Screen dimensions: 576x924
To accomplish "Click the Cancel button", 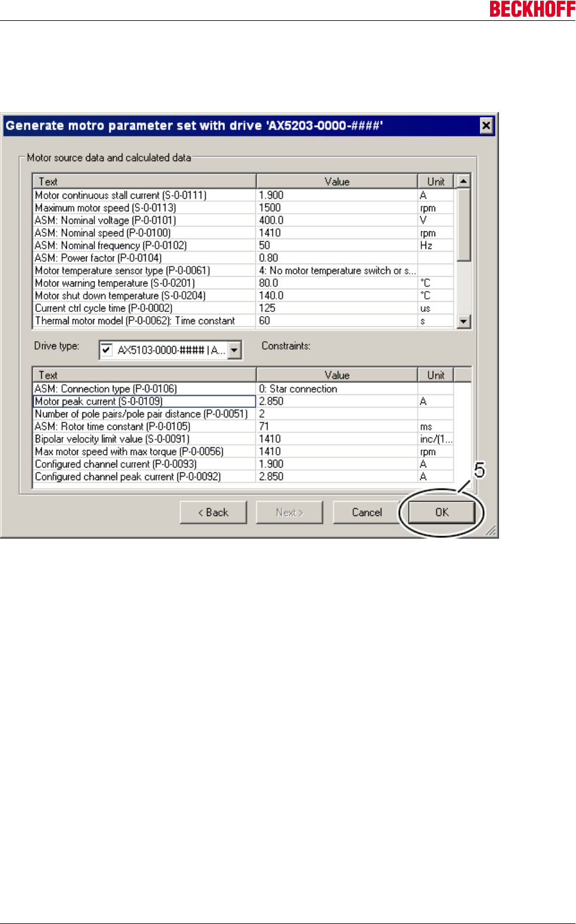I will click(x=366, y=512).
